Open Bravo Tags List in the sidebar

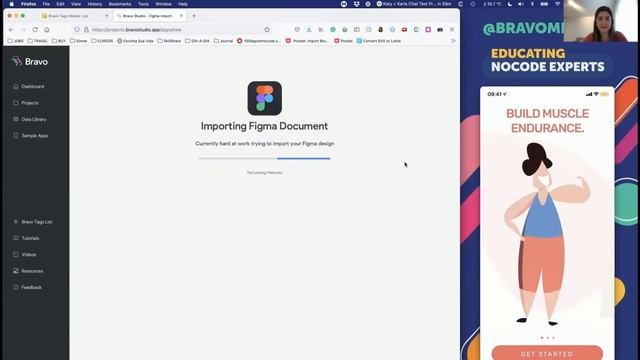click(x=33, y=222)
